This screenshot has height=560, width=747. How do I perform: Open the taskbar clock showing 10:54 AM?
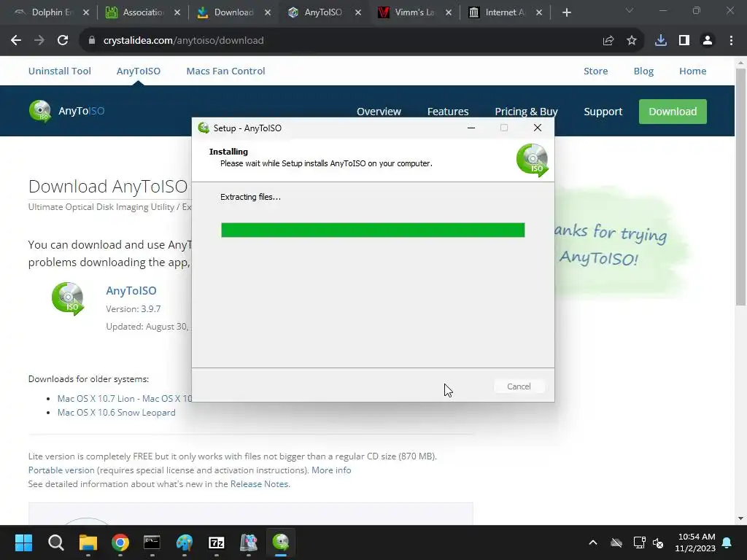[695, 542]
